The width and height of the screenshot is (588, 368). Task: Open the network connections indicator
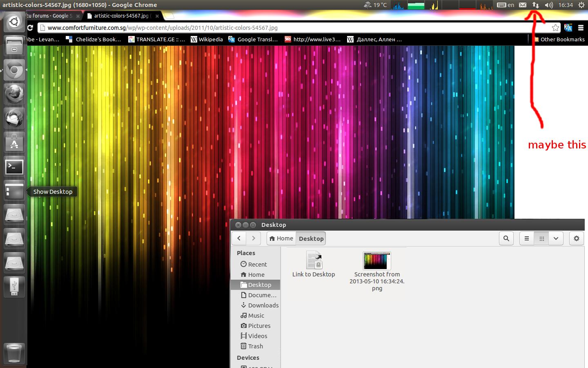click(535, 5)
